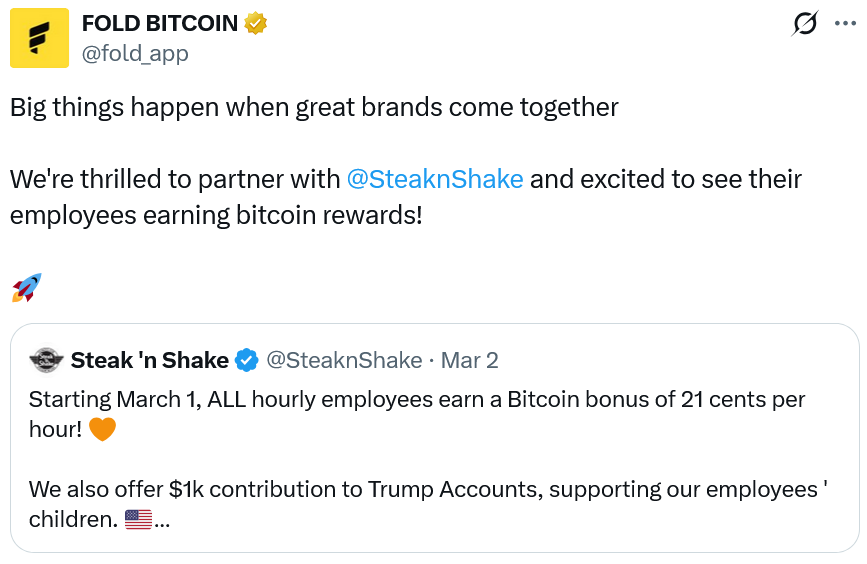Click the yellow Fold app avatar
This screenshot has width=867, height=564.
pyautogui.click(x=39, y=38)
